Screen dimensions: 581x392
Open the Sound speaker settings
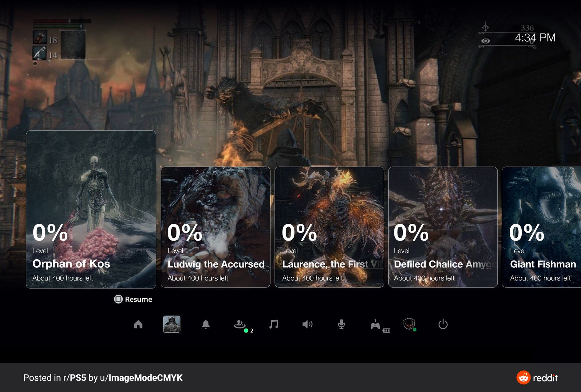(x=307, y=324)
